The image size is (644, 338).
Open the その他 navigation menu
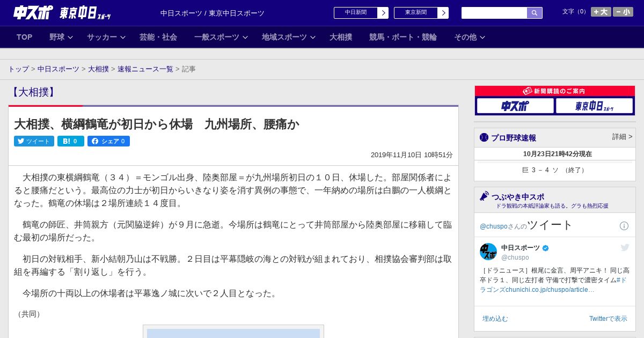click(x=465, y=37)
